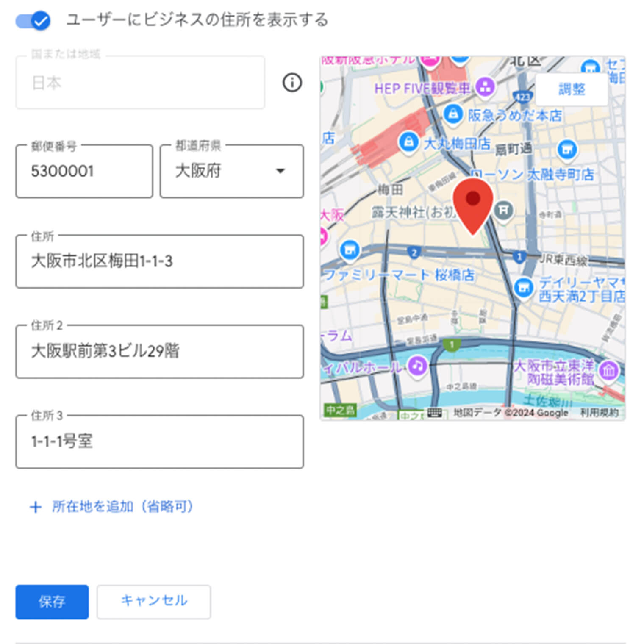The width and height of the screenshot is (644, 644).
Task: Click the 大丸梅田店 shopping bag icon
Action: [x=408, y=142]
